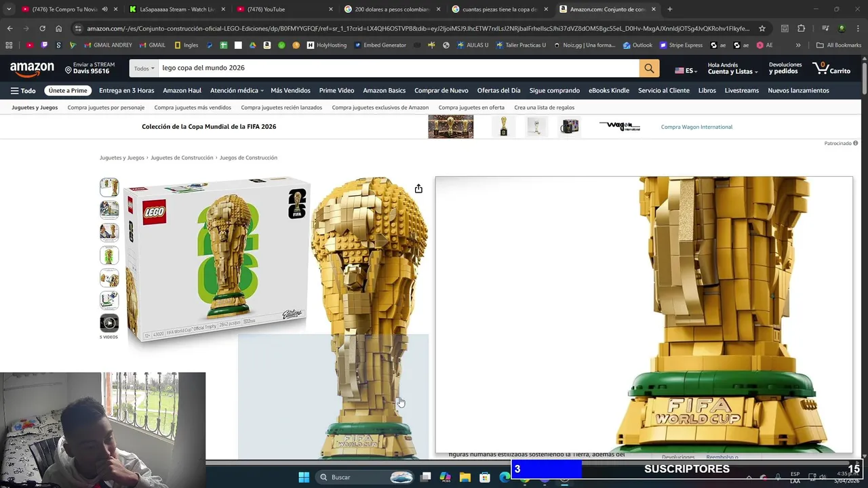Click the share icon above product image
Viewport: 868px width, 488px height.
point(418,188)
